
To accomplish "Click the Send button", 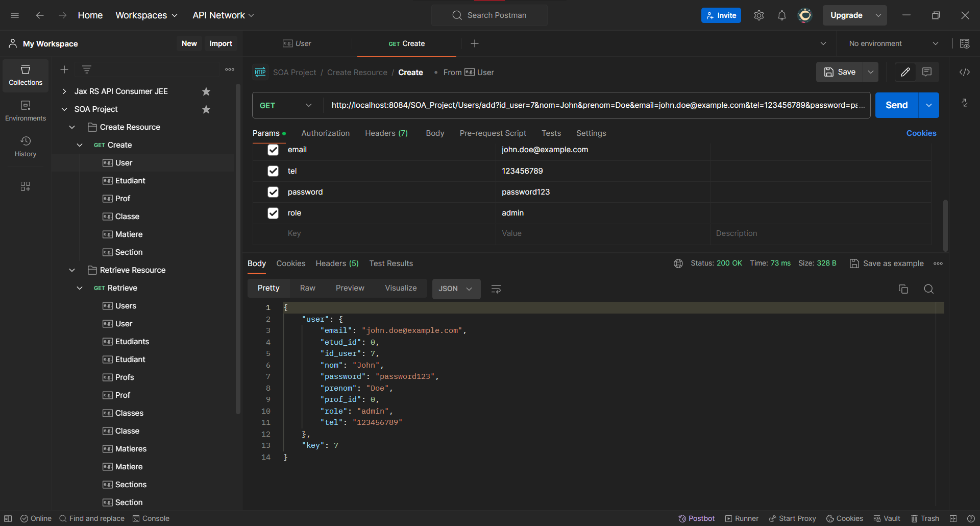I will [x=897, y=105].
